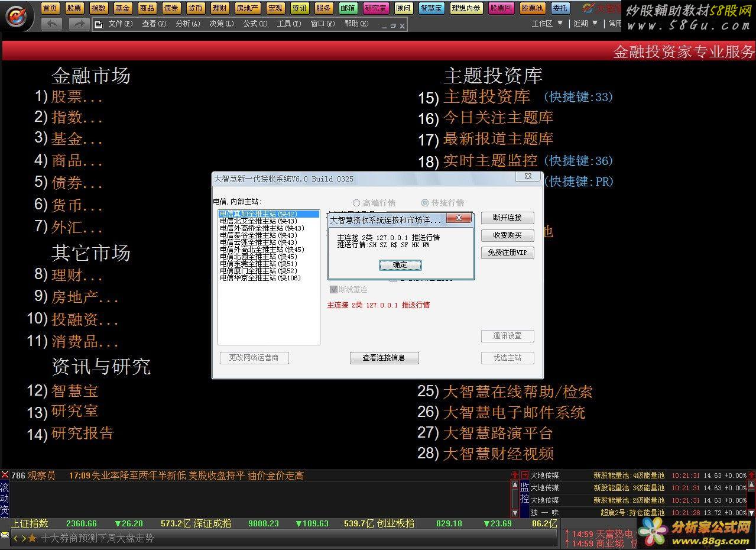Click the document icon beside 文件 menu
This screenshot has width=756, height=550.
pos(99,24)
